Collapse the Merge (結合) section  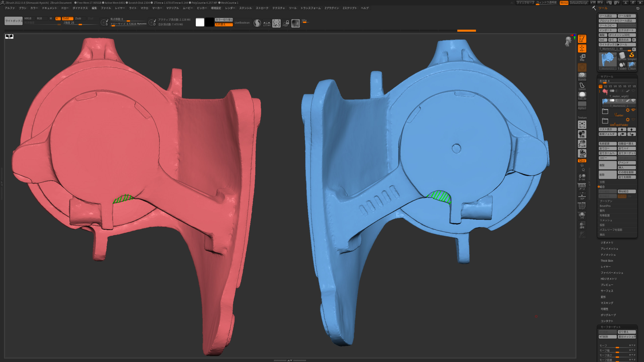click(x=602, y=187)
